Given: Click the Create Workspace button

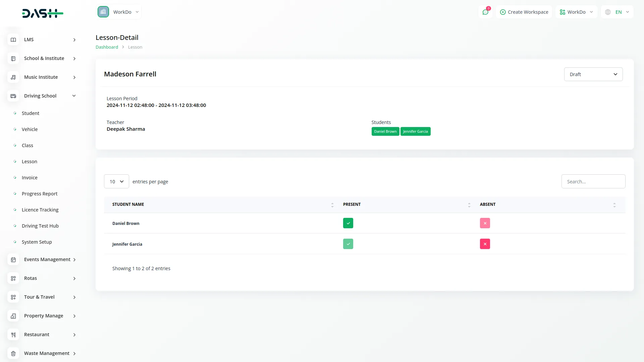Looking at the screenshot, I should 524,12.
